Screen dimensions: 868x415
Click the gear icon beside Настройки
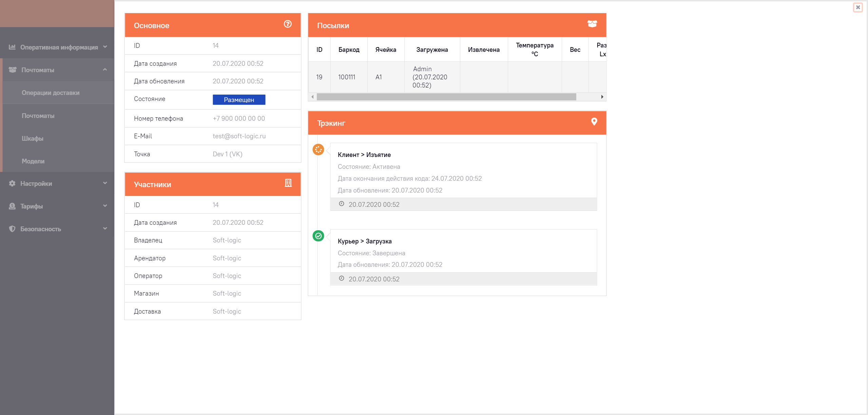point(12,183)
